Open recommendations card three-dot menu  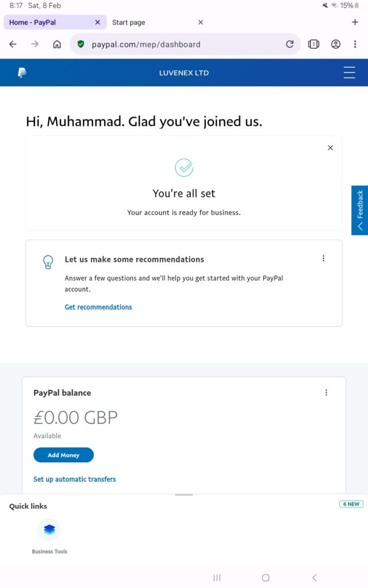(323, 258)
